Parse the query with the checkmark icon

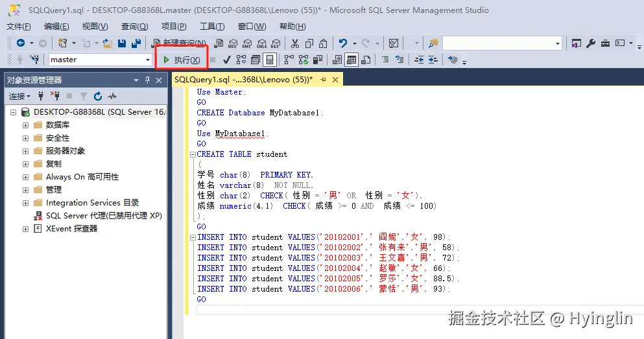click(227, 60)
